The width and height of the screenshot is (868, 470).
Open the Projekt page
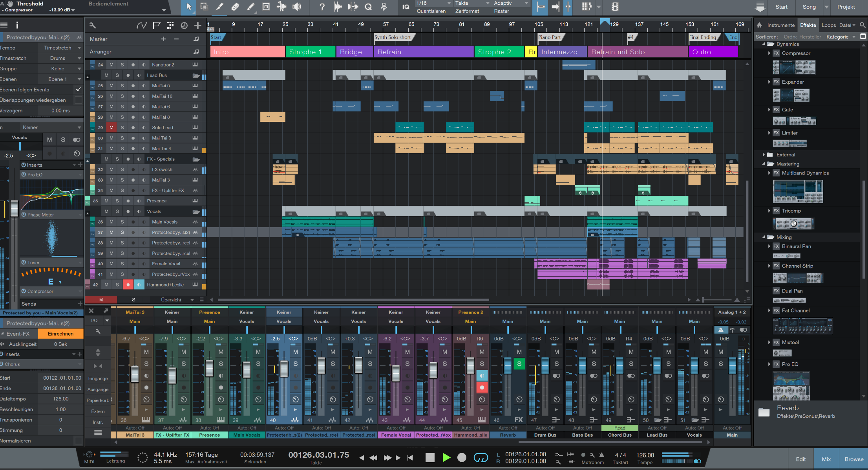(846, 7)
